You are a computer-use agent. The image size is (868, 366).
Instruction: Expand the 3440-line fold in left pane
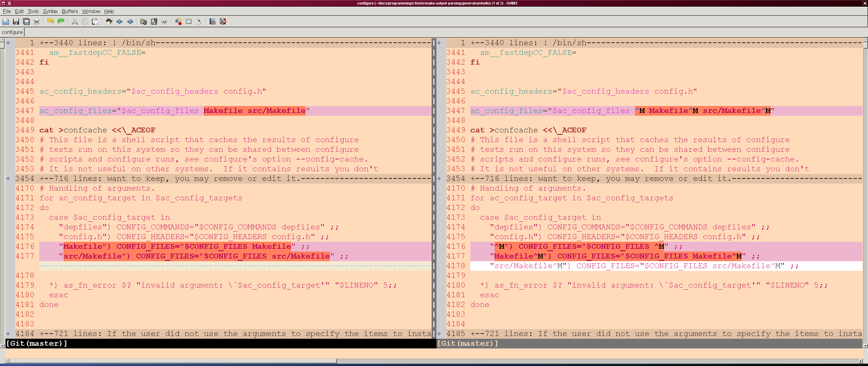click(x=8, y=43)
